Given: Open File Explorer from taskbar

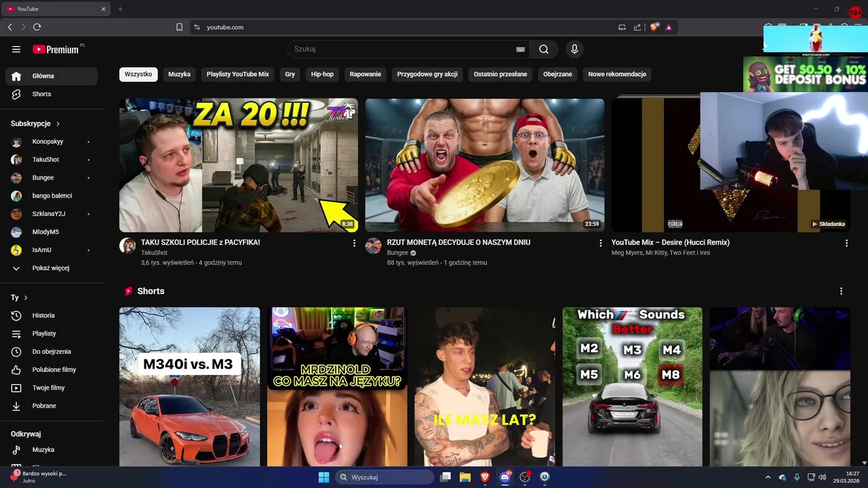Looking at the screenshot, I should (465, 477).
